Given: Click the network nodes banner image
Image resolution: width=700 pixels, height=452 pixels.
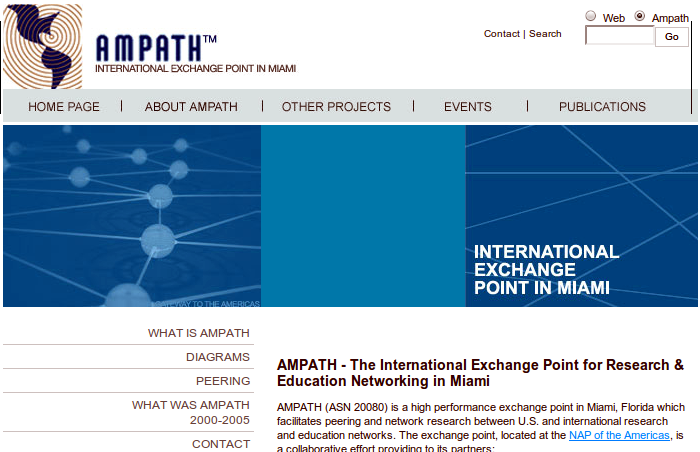Looking at the screenshot, I should (x=132, y=216).
